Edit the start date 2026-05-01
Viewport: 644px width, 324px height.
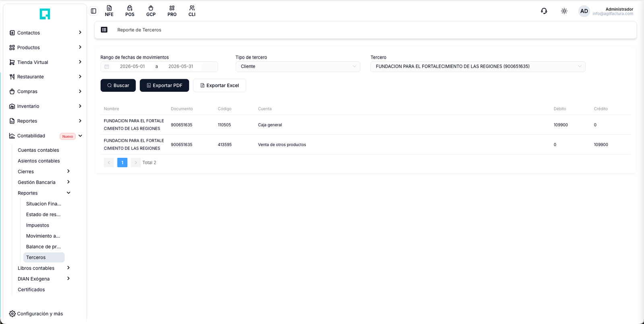tap(132, 66)
